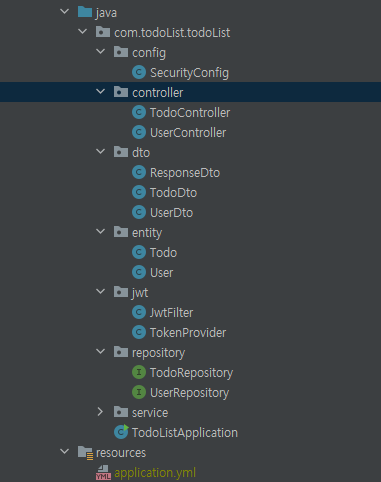
Task: Open the UserDto class name
Action: tap(171, 213)
